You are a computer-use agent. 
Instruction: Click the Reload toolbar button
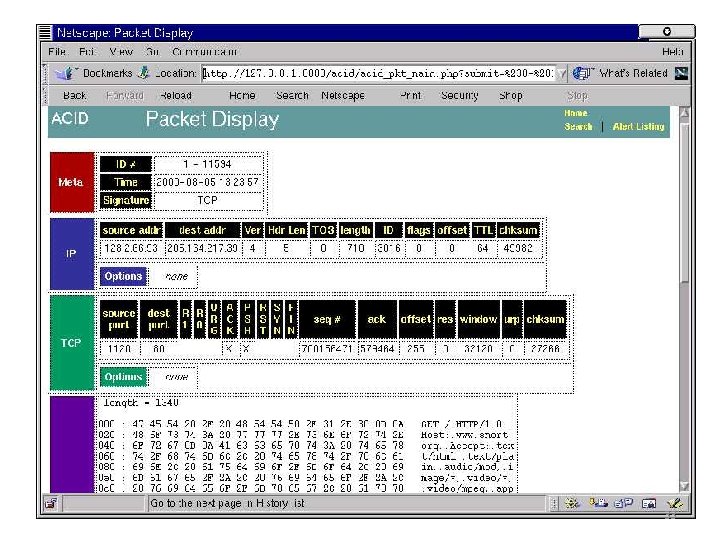pos(176,96)
